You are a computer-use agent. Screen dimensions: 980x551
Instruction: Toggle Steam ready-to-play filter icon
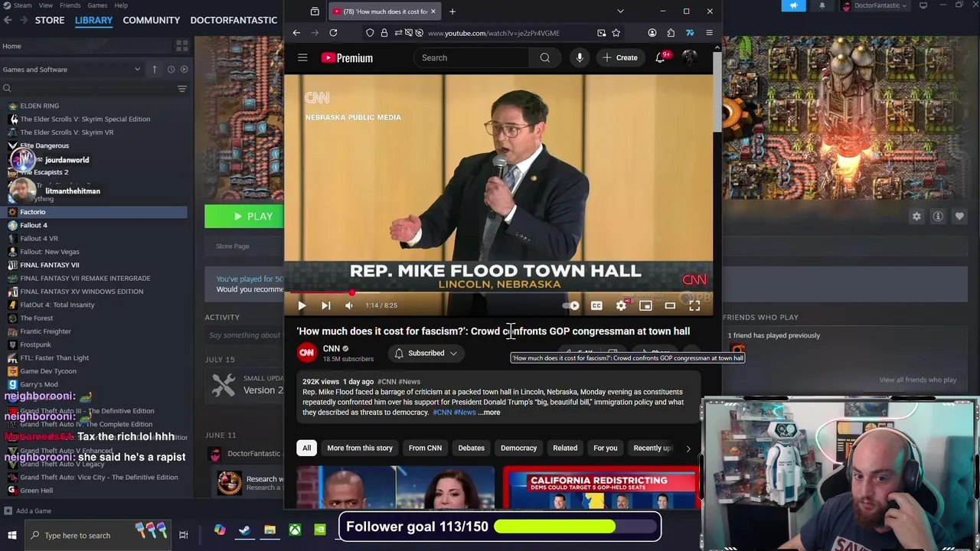coord(184,70)
